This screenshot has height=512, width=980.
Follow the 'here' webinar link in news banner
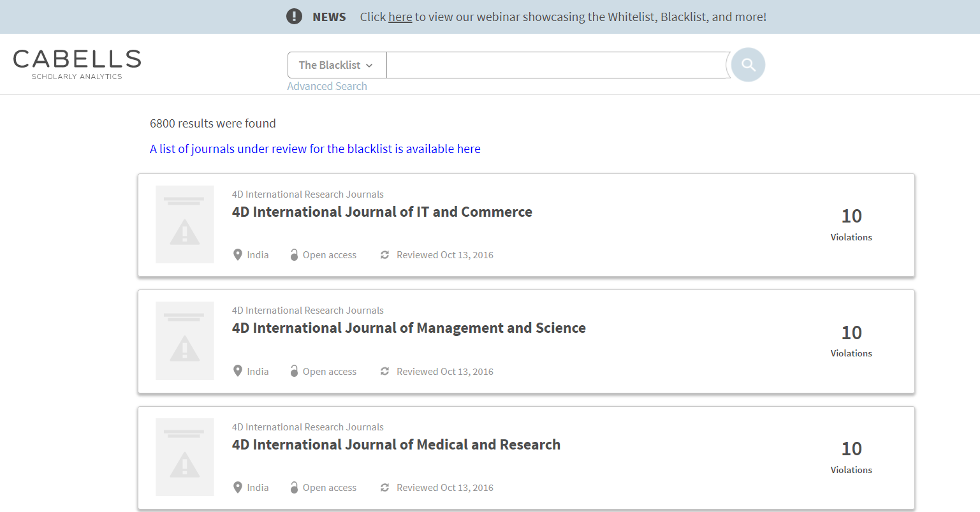[x=400, y=17]
